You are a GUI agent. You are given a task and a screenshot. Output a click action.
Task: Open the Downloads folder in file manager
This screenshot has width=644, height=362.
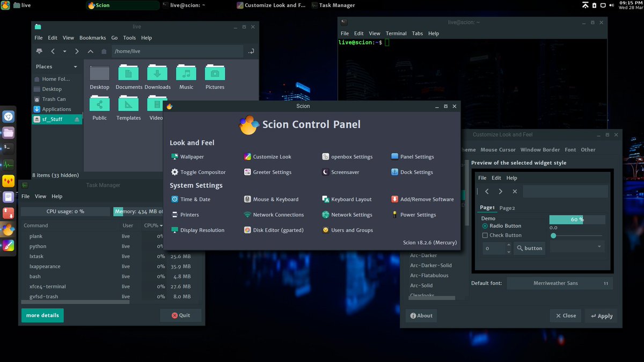click(x=157, y=77)
